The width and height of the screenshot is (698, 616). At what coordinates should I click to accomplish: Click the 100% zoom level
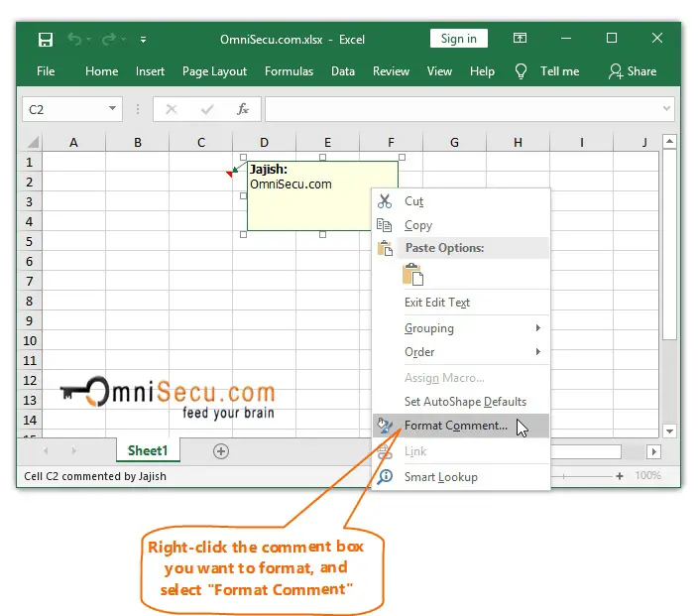coord(647,475)
